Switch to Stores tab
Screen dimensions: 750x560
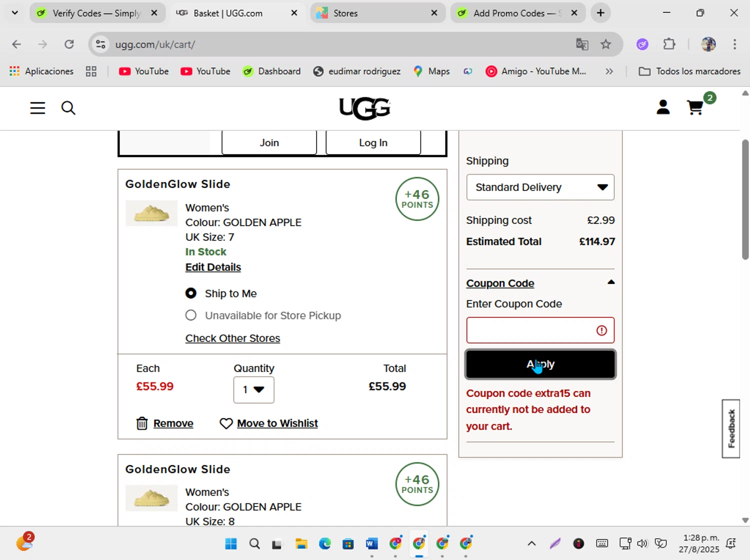pos(377,13)
